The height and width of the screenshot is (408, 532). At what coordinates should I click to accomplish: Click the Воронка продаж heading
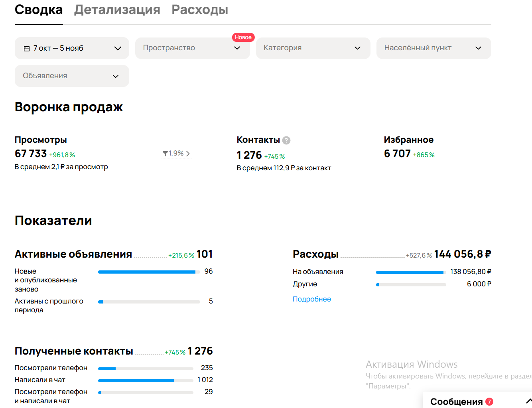click(x=69, y=107)
